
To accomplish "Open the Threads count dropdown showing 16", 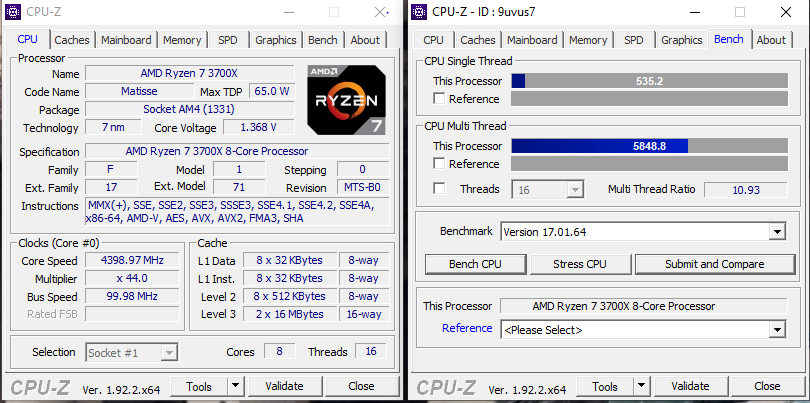I will [548, 190].
